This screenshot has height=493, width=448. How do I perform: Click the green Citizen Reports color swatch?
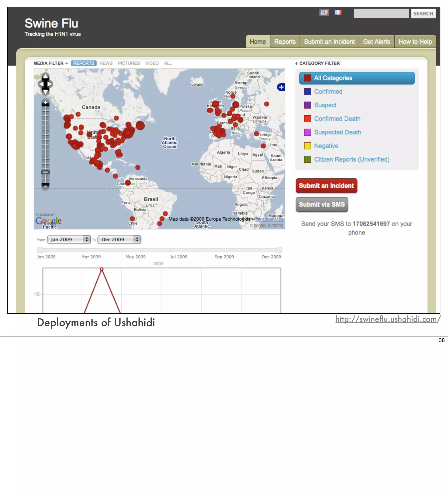click(308, 159)
